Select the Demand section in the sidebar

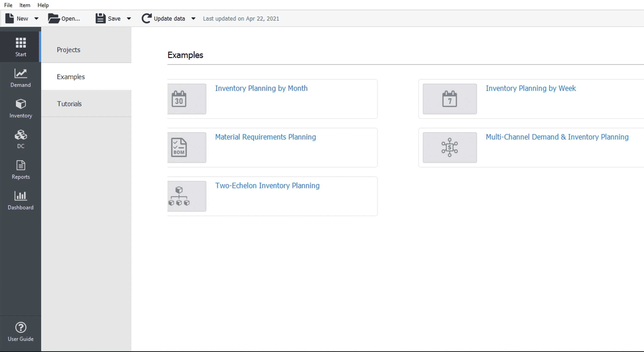click(x=21, y=77)
